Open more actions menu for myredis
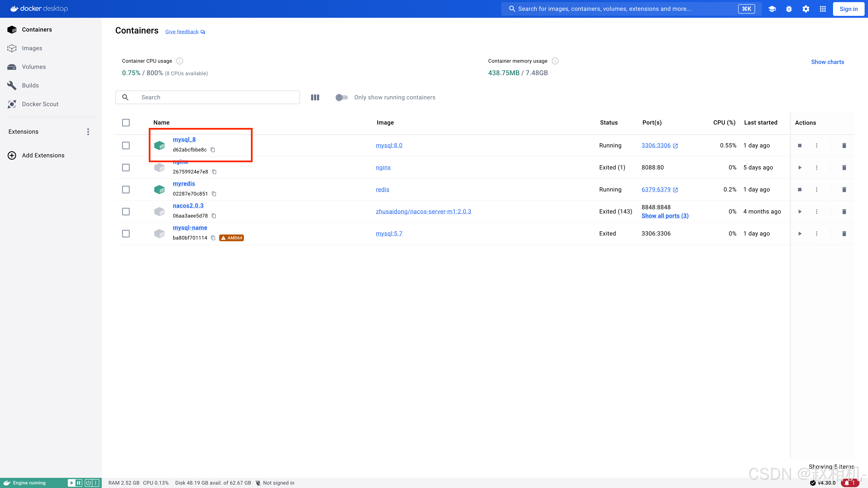Viewport: 868px width, 488px height. coord(817,190)
